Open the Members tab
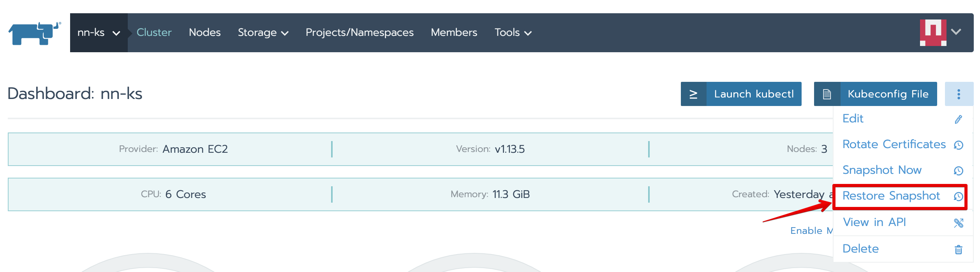This screenshot has width=980, height=272. point(454,33)
